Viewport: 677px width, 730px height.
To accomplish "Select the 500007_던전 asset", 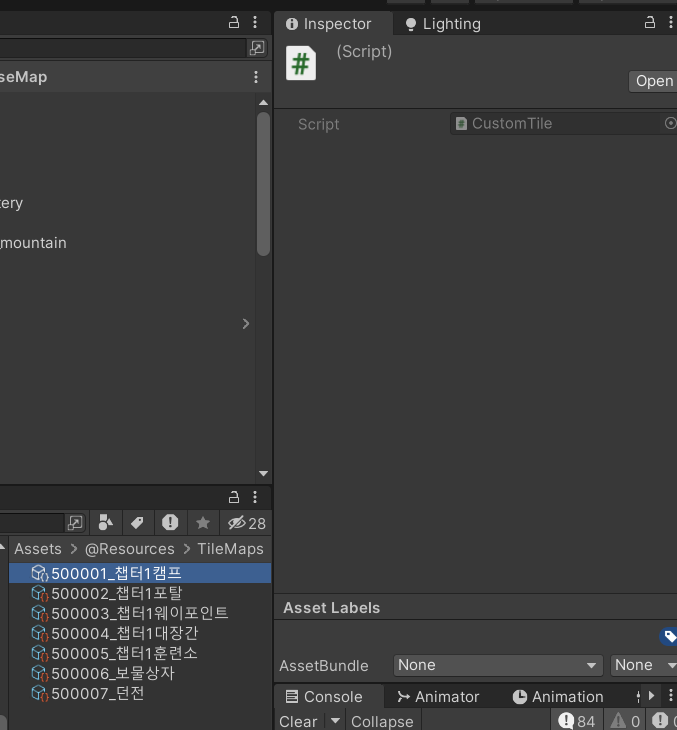I will pos(140,693).
